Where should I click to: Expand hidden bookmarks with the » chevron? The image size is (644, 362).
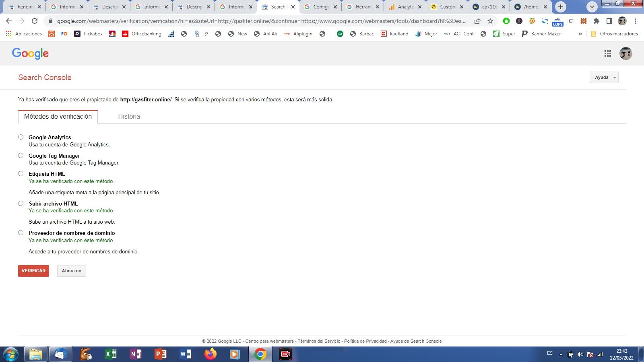[580, 34]
